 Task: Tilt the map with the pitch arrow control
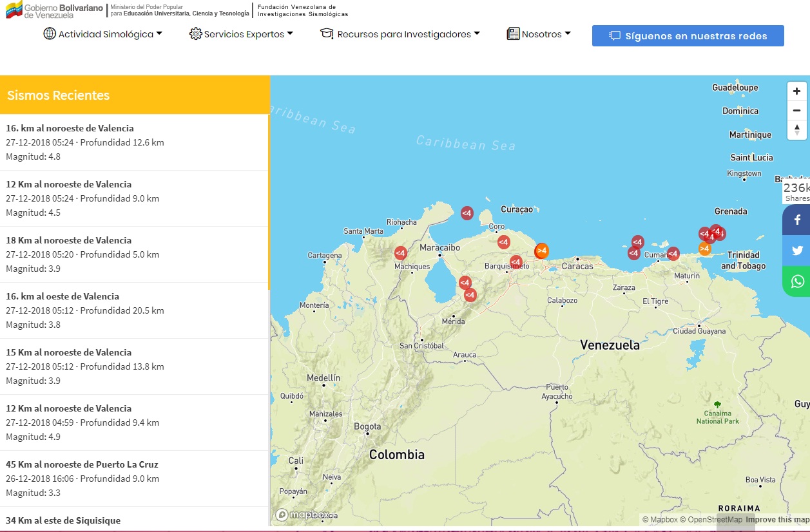pyautogui.click(x=797, y=131)
